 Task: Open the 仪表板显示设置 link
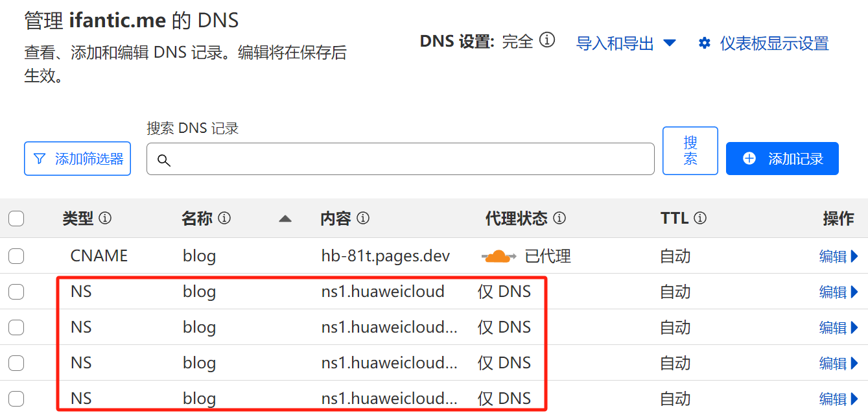pyautogui.click(x=774, y=43)
